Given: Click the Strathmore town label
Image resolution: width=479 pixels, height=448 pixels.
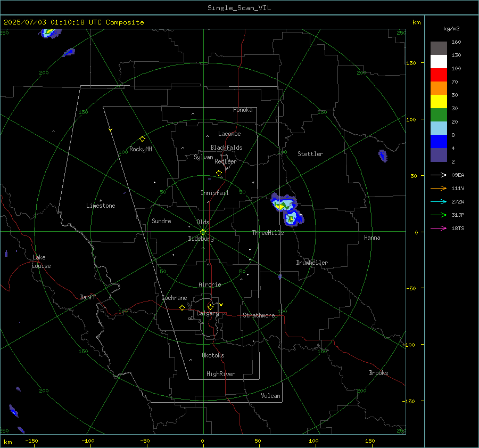Looking at the screenshot, I should coord(259,315).
